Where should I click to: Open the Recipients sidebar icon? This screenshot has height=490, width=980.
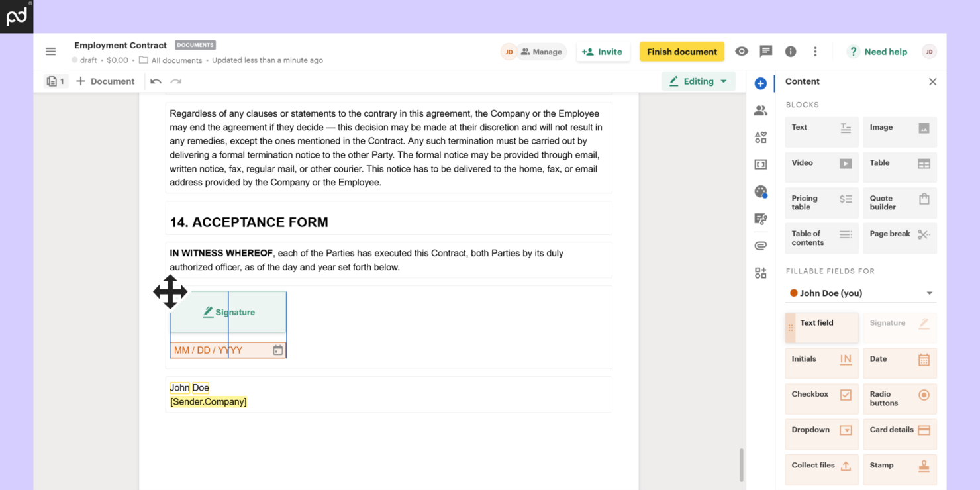[760, 111]
